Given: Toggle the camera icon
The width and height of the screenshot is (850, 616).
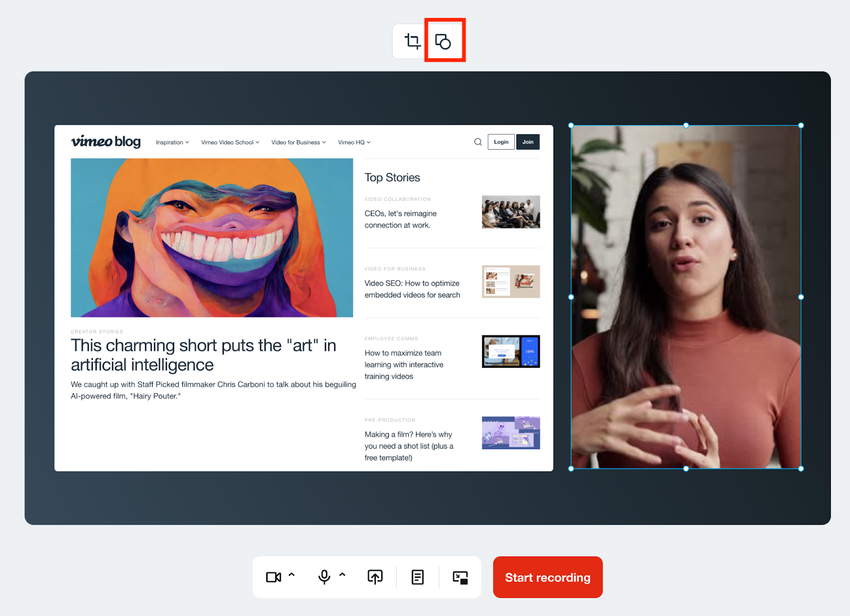Looking at the screenshot, I should 273,577.
